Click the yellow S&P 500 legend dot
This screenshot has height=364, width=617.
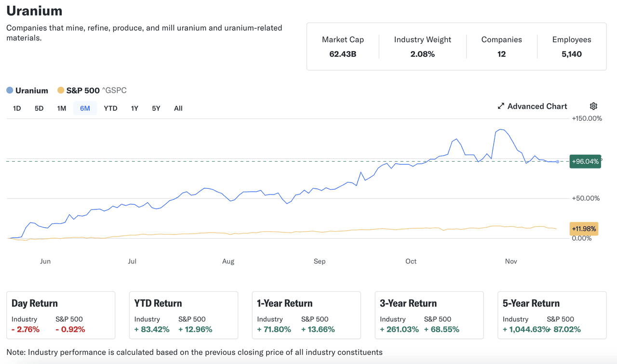61,91
